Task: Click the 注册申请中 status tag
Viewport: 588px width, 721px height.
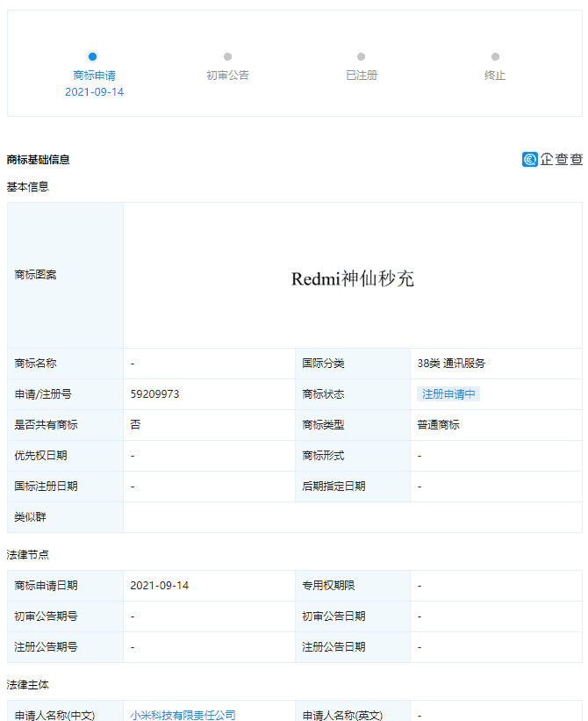Action: click(448, 394)
